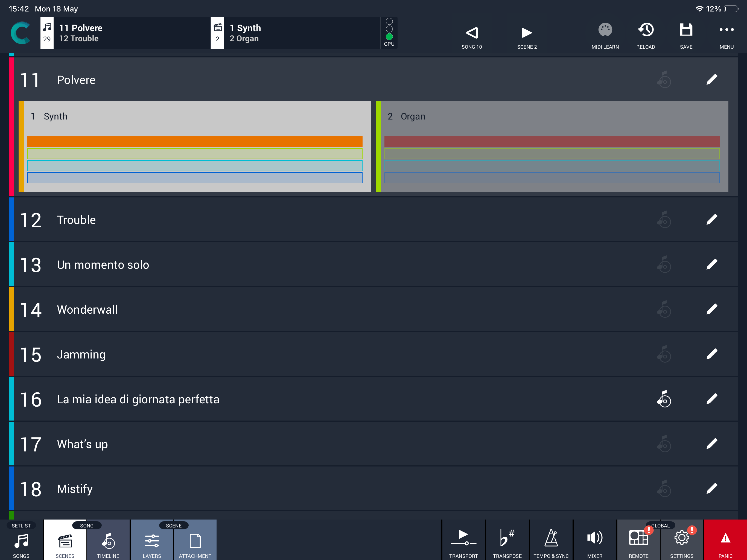This screenshot has height=560, width=747.
Task: Select the orange layer bar in Synth scene
Action: 195,142
